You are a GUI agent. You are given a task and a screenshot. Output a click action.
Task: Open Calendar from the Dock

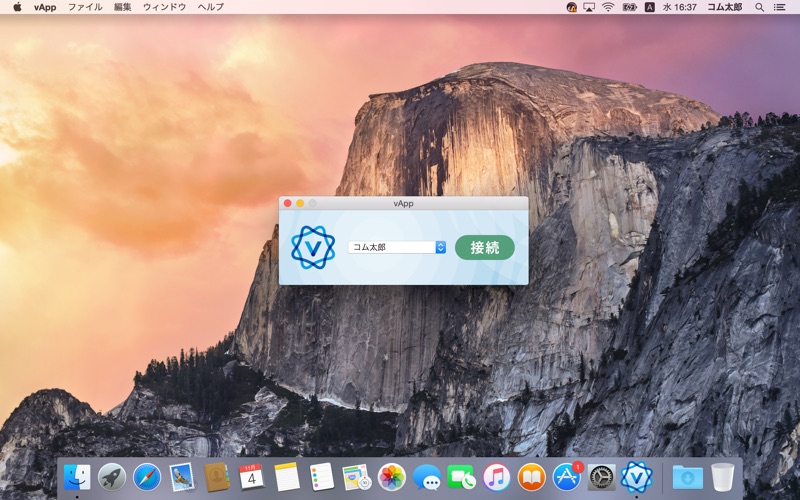click(252, 478)
